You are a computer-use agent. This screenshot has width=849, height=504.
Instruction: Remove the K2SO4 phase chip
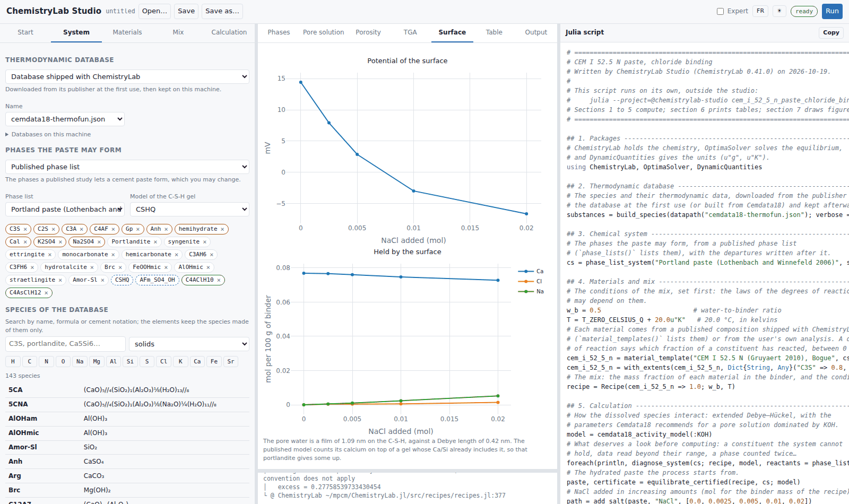pos(60,242)
